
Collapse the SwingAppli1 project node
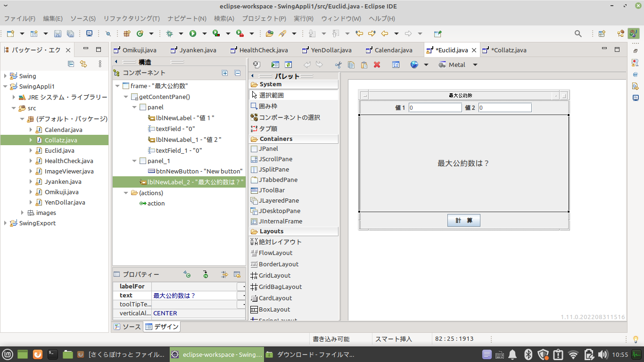click(x=5, y=86)
